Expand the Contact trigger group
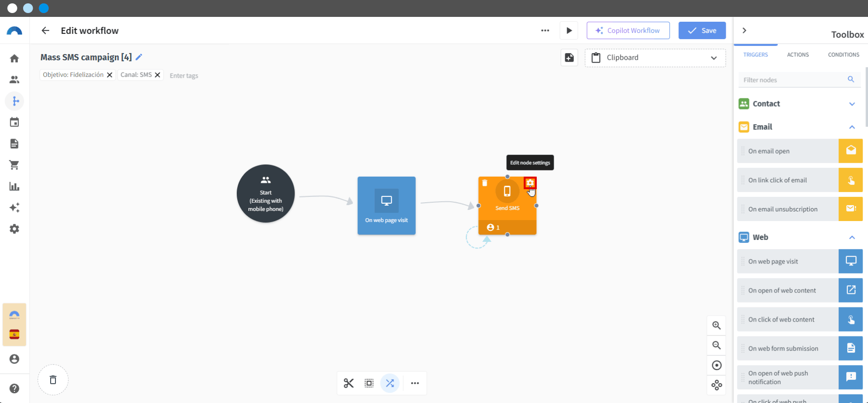868x403 pixels. tap(852, 104)
